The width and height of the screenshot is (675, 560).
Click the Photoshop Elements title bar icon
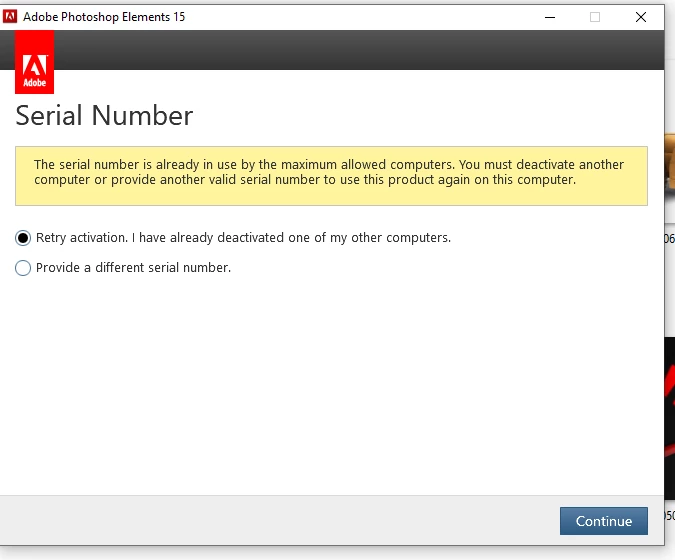pos(9,17)
